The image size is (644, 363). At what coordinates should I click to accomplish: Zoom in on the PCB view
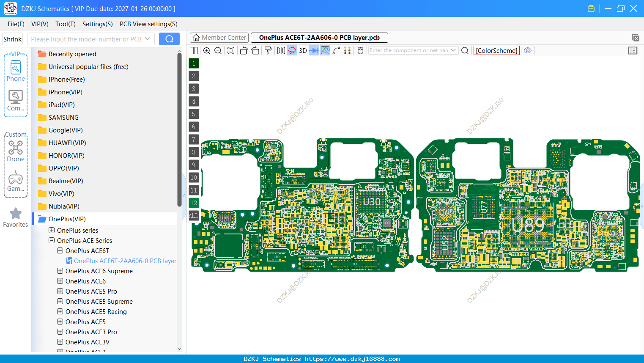[207, 50]
